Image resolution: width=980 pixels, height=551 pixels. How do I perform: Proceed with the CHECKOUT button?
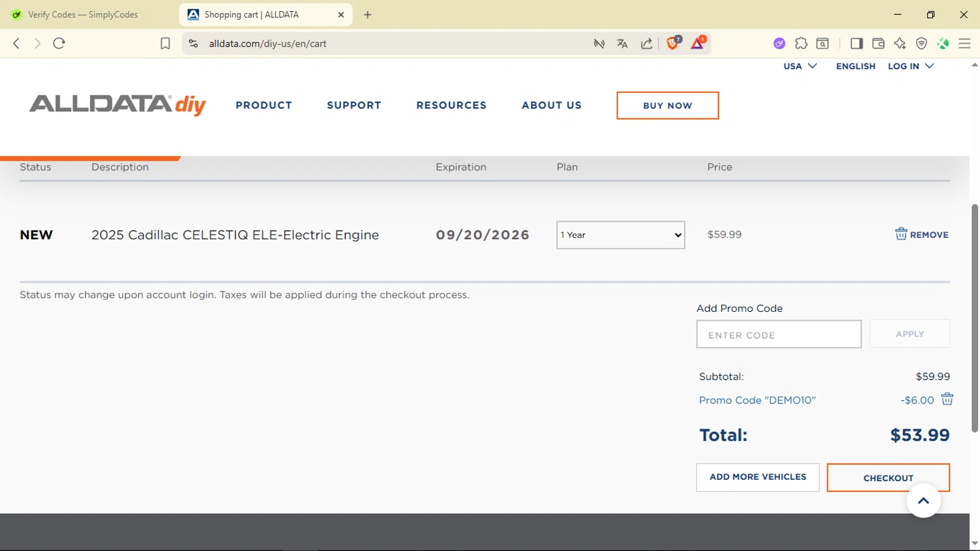[888, 478]
